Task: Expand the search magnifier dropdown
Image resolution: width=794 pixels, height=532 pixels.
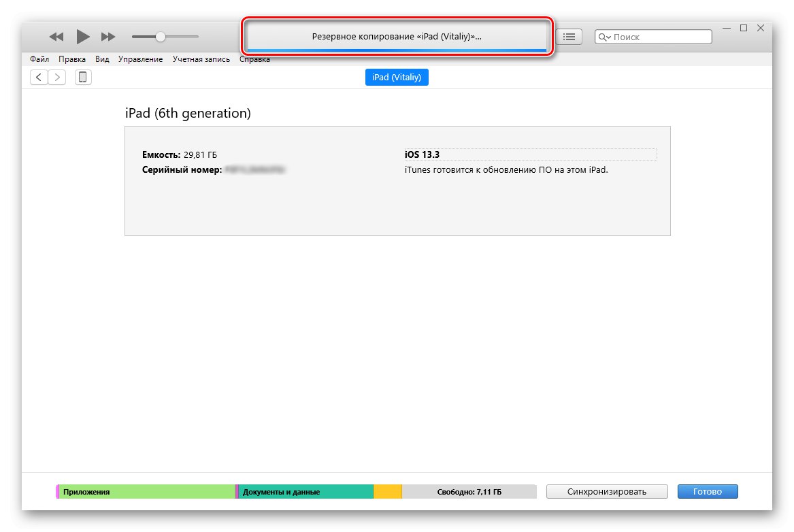Action: tap(604, 37)
